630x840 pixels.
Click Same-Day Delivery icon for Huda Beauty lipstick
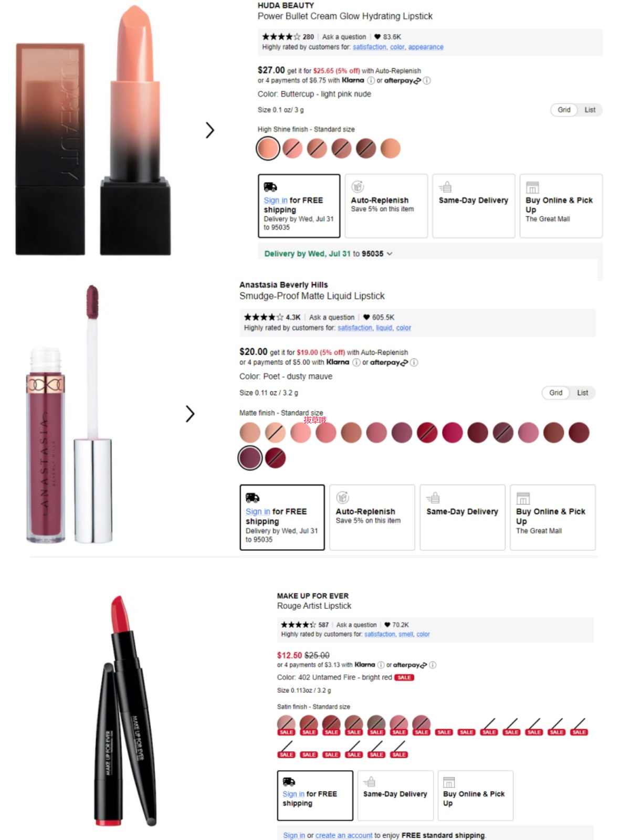445,187
